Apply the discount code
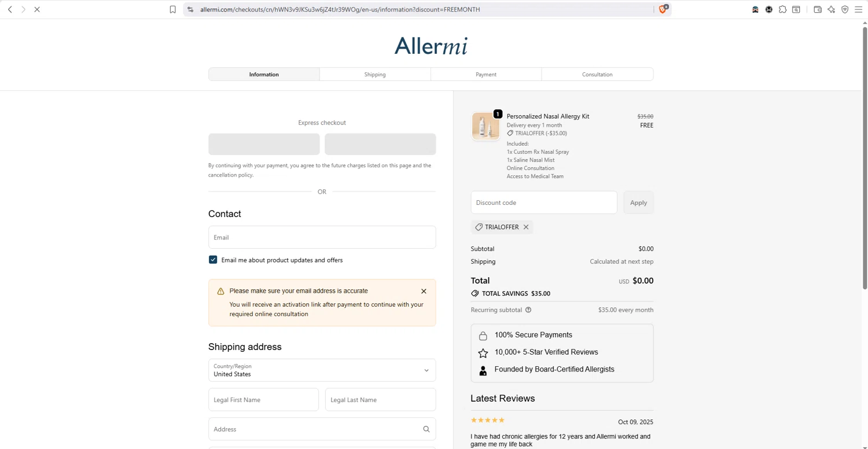Image resolution: width=868 pixels, height=449 pixels. (638, 203)
